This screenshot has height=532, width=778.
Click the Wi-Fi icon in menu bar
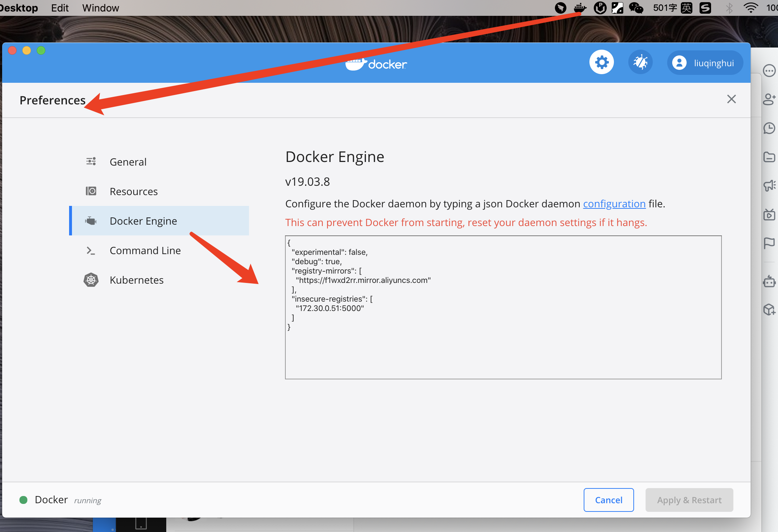pos(751,8)
